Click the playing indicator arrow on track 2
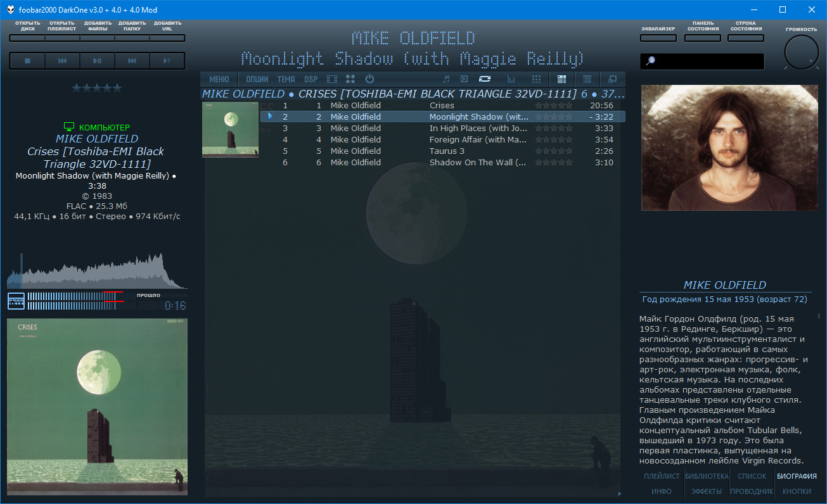This screenshot has height=504, width=827. point(270,117)
